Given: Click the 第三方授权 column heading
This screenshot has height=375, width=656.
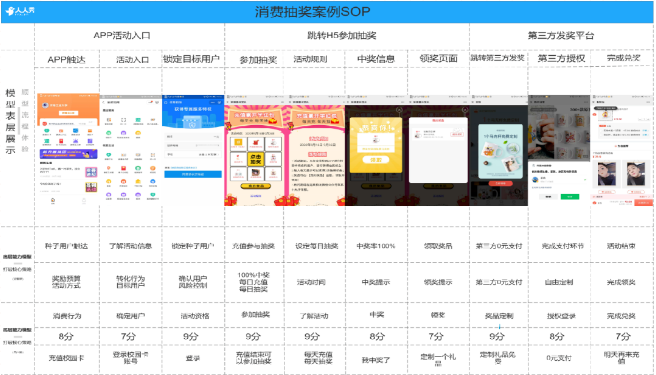Looking at the screenshot, I should coord(561,59).
